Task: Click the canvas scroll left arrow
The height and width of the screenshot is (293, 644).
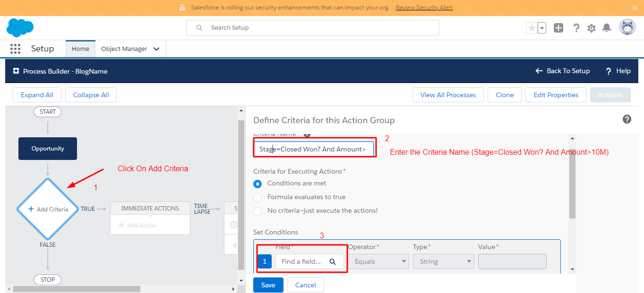Action: 8,289
